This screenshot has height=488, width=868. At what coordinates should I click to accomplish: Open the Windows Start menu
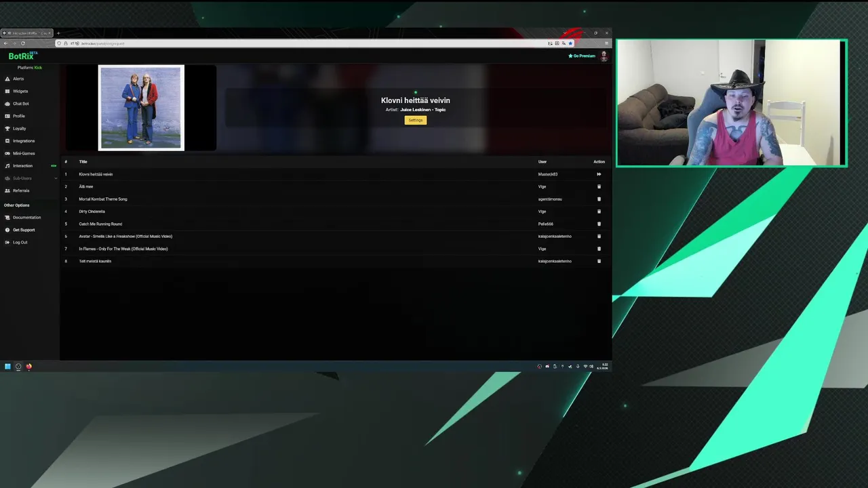[x=7, y=367]
